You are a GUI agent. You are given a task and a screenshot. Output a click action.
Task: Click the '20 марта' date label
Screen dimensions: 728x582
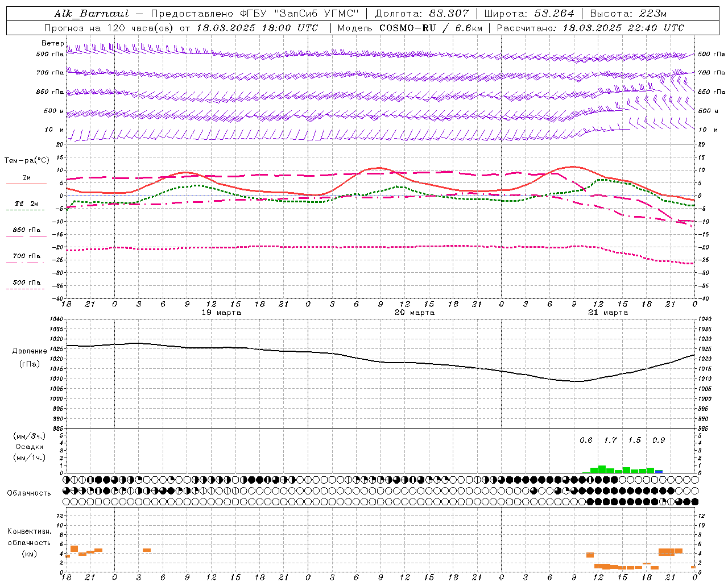(x=415, y=313)
